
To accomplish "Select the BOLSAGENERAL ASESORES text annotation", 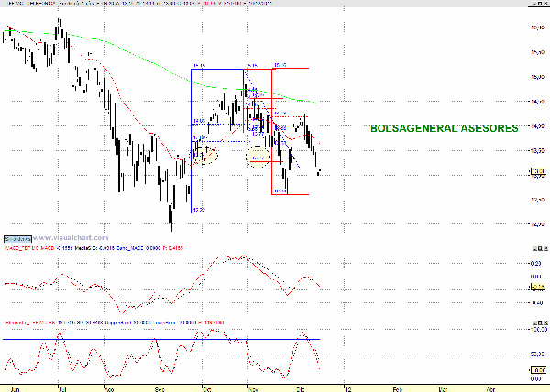I will coord(444,128).
